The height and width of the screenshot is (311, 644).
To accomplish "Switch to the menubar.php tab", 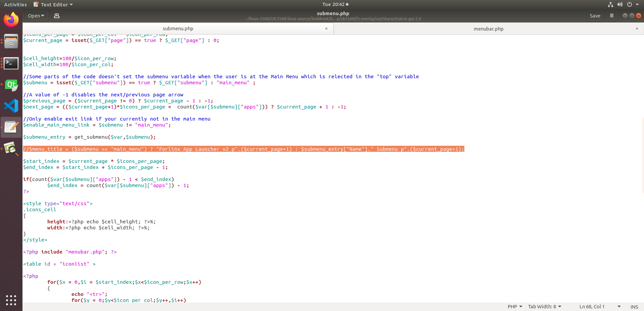I will click(x=489, y=29).
